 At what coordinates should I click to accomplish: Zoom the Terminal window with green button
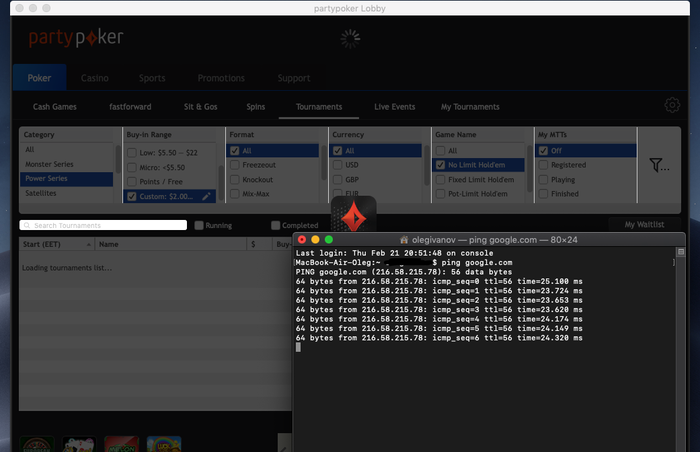point(329,240)
